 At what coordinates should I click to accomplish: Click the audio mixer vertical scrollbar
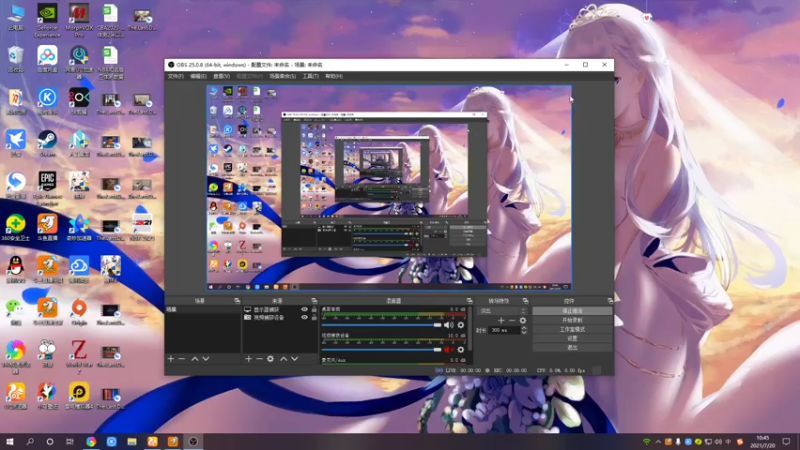click(469, 329)
